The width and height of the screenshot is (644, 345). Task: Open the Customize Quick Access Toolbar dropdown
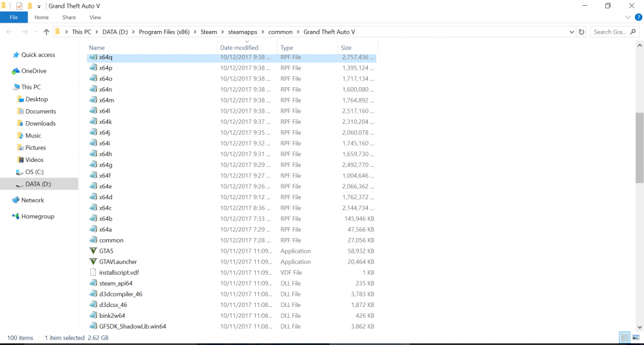click(x=39, y=6)
